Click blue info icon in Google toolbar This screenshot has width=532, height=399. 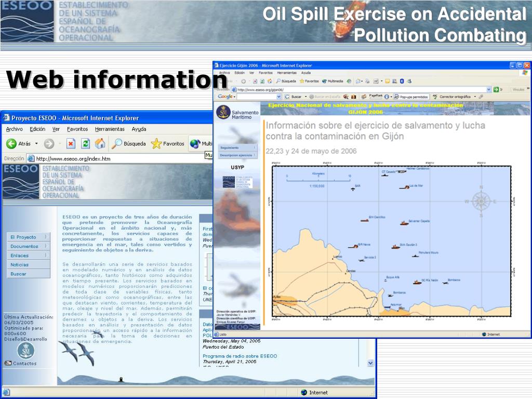tap(387, 97)
